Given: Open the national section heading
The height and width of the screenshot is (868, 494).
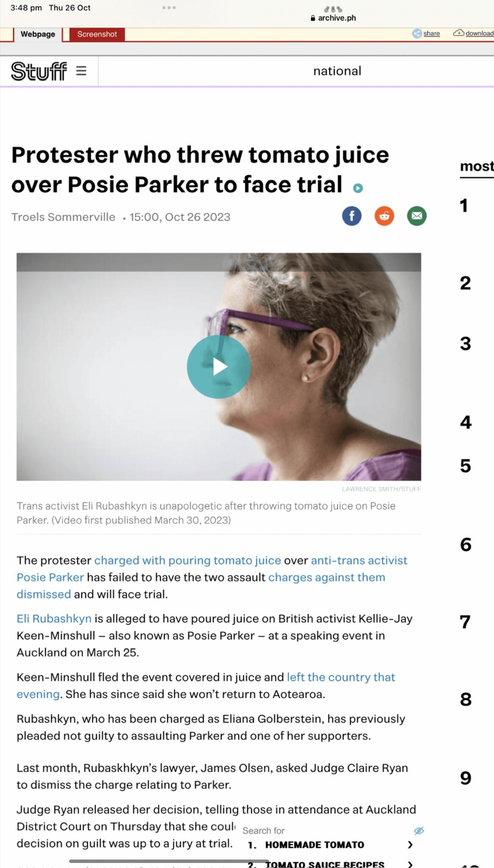Looking at the screenshot, I should click(337, 71).
